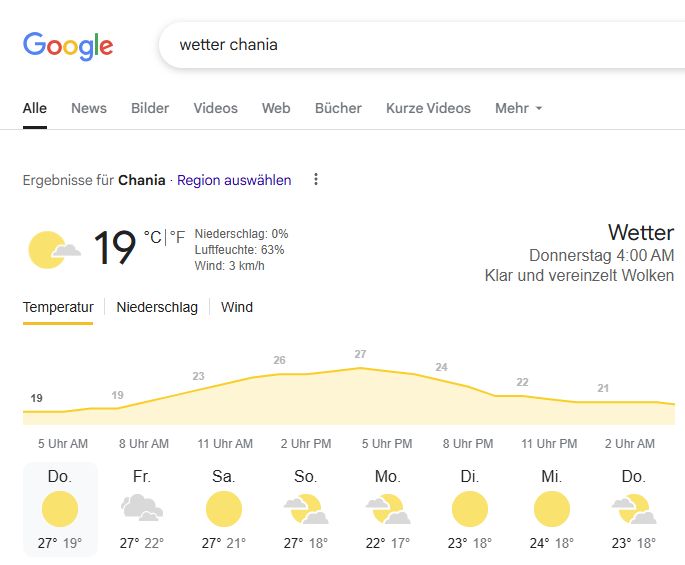Open the Kurze Videos tab
The width and height of the screenshot is (685, 565).
pyautogui.click(x=428, y=108)
